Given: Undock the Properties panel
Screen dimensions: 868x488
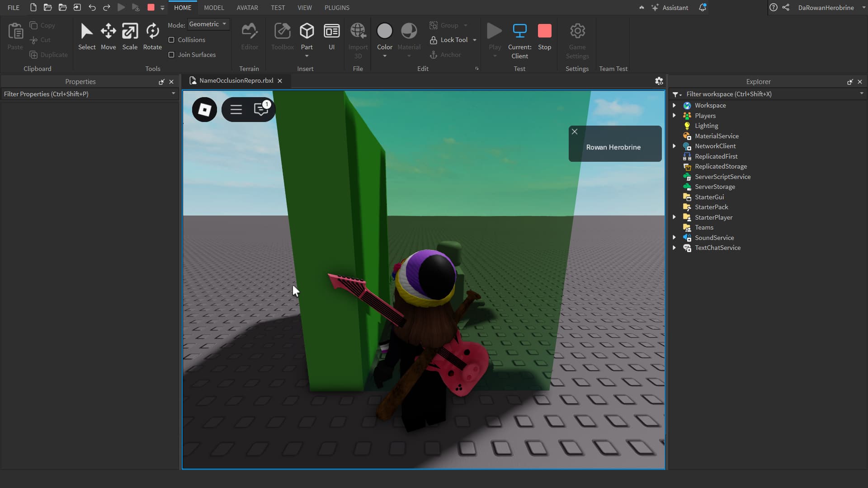Looking at the screenshot, I should click(161, 82).
